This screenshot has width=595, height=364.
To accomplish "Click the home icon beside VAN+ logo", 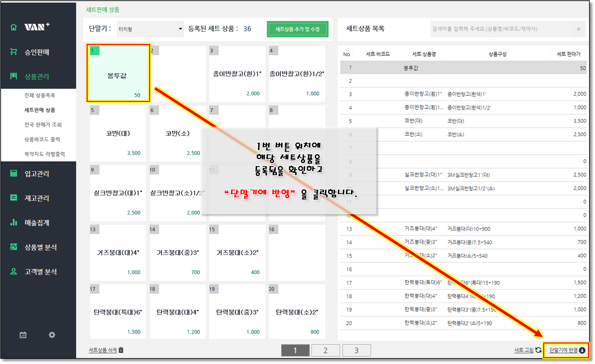I will pos(14,27).
